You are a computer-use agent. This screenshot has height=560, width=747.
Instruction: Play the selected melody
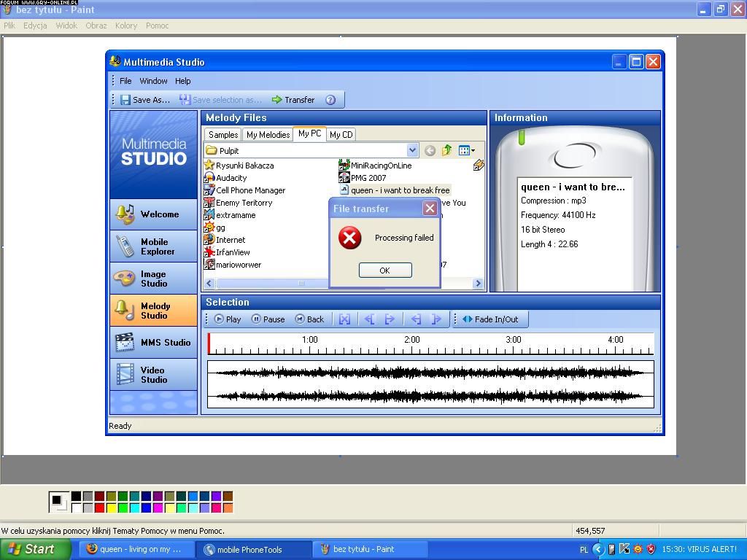228,319
